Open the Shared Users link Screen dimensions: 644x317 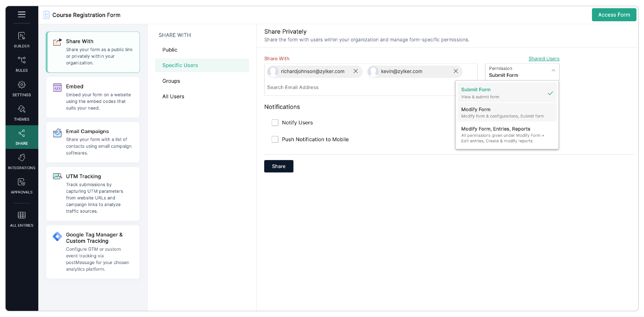(543, 58)
